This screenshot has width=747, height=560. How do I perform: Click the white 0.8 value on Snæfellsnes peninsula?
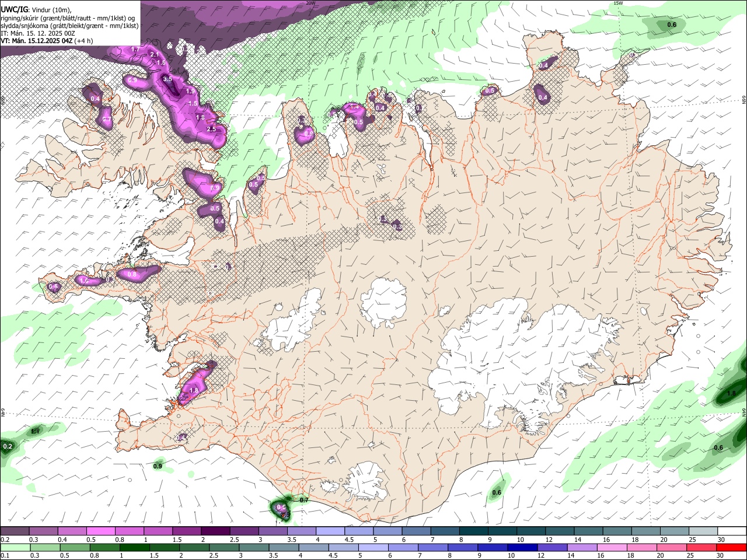[x=132, y=274]
